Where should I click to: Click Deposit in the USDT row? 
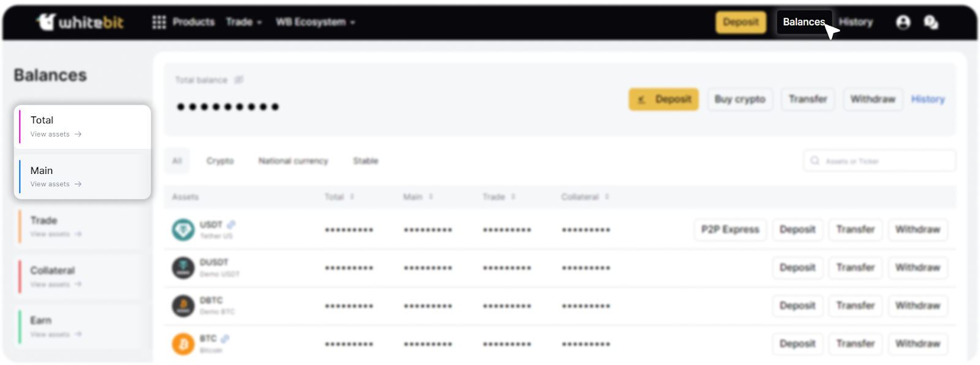797,230
